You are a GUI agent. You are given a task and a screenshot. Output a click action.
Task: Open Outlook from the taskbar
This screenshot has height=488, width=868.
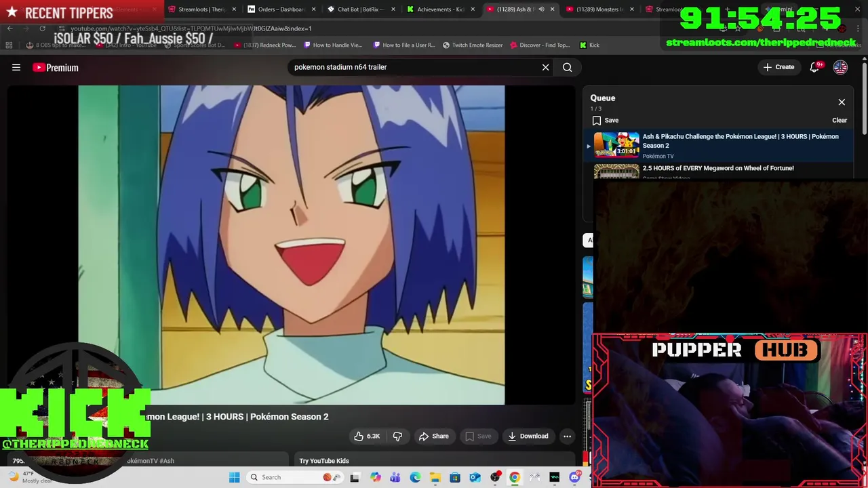(475, 477)
